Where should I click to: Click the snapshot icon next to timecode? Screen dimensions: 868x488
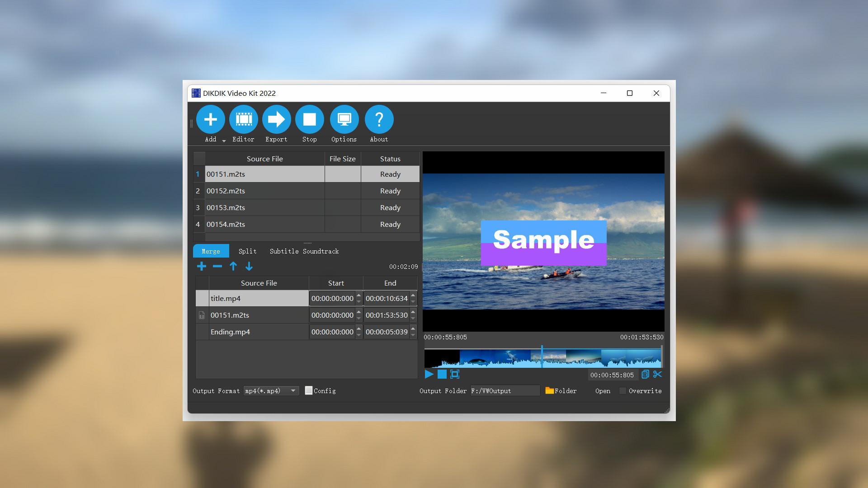pyautogui.click(x=646, y=375)
